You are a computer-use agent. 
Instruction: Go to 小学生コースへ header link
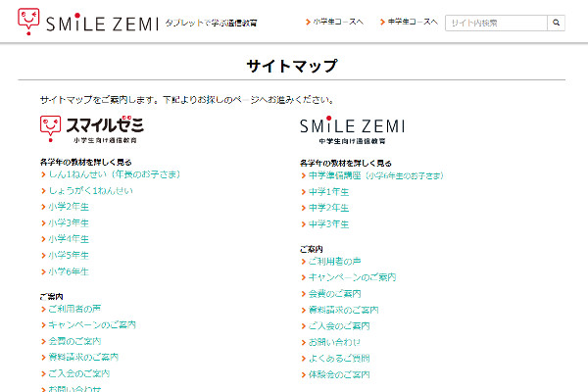coord(334,22)
